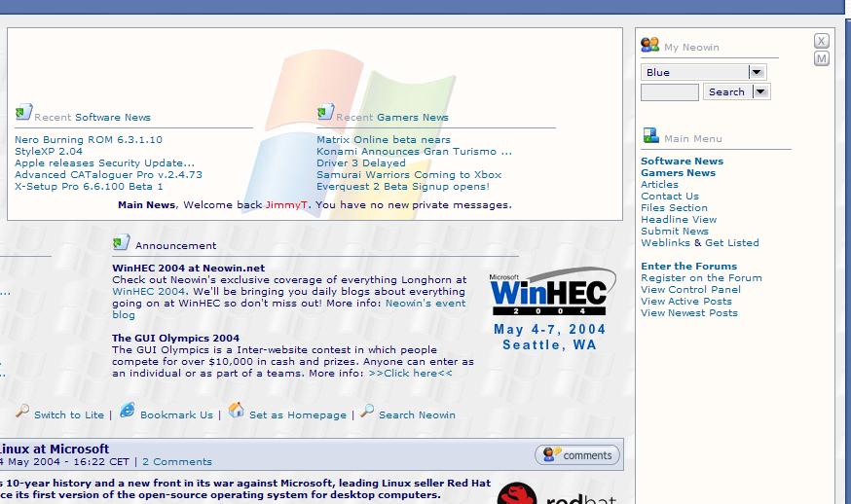The width and height of the screenshot is (851, 504).
Task: Click Set as Homepage link
Action: (297, 414)
